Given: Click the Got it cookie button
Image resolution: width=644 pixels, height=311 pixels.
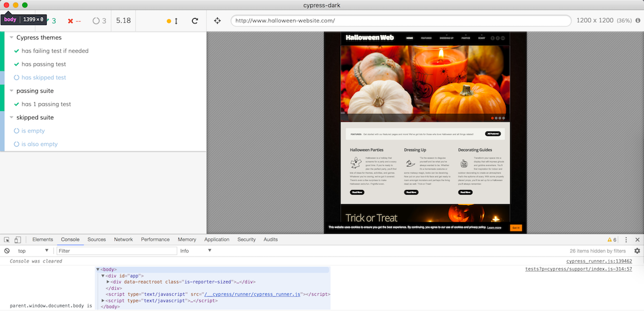Looking at the screenshot, I should click(515, 227).
